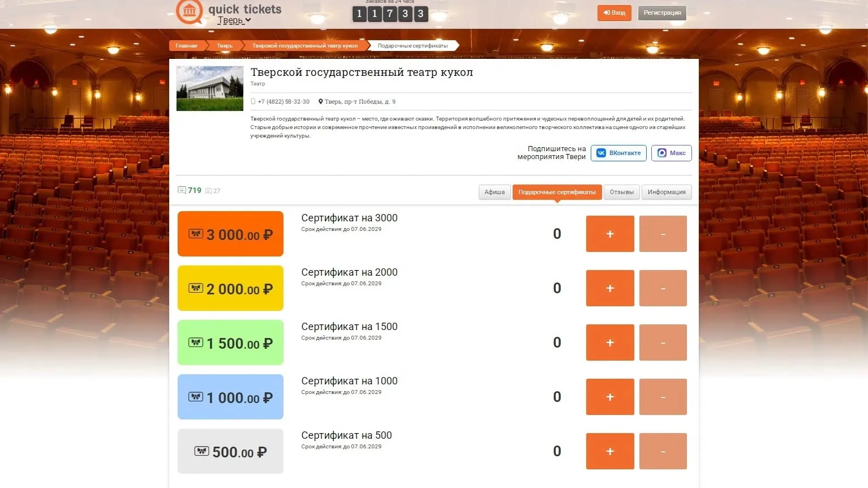
Task: Click the orders counter digits 11733
Action: pyautogui.click(x=390, y=14)
